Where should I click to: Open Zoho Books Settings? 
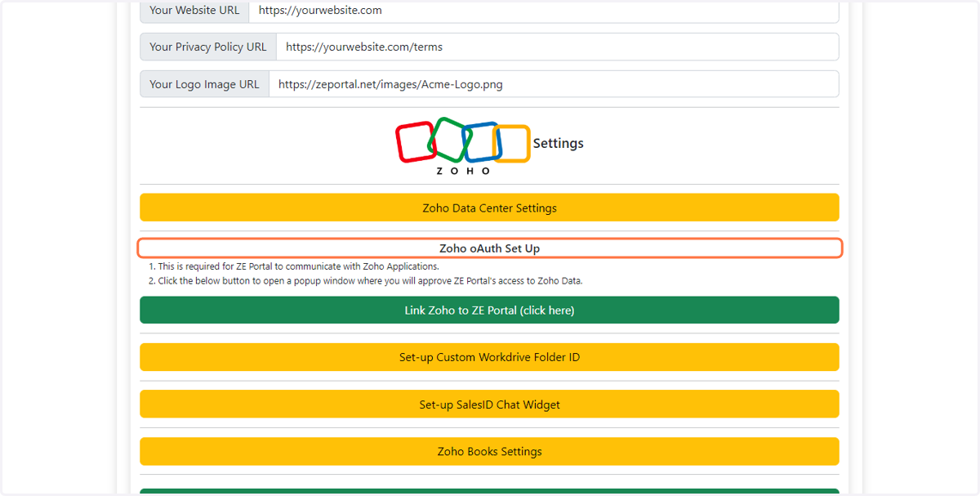pos(489,452)
